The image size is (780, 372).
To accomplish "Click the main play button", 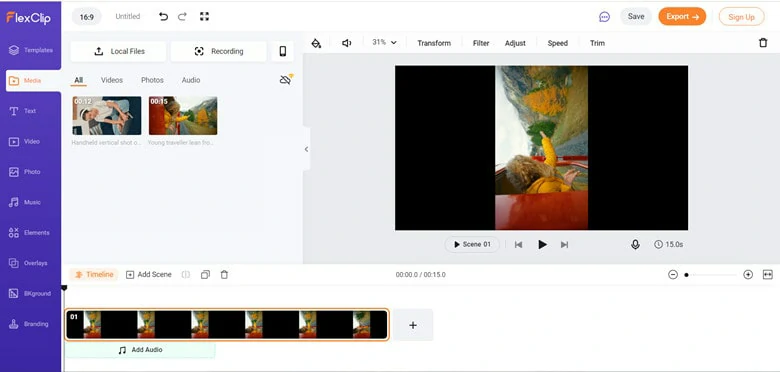I will point(542,245).
